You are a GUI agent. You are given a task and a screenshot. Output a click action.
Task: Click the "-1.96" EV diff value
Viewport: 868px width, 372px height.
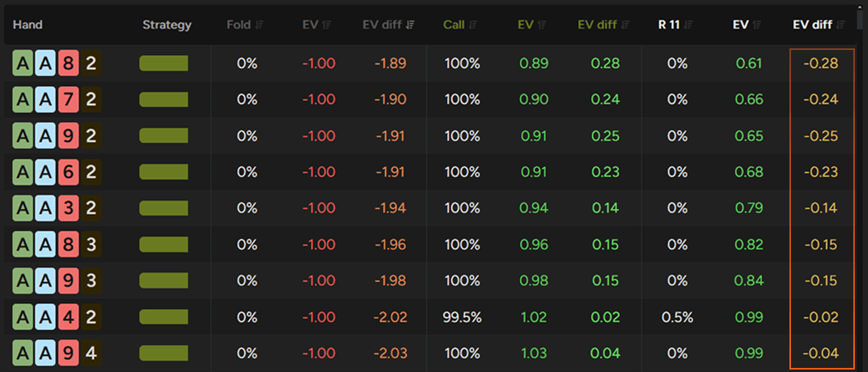point(391,245)
